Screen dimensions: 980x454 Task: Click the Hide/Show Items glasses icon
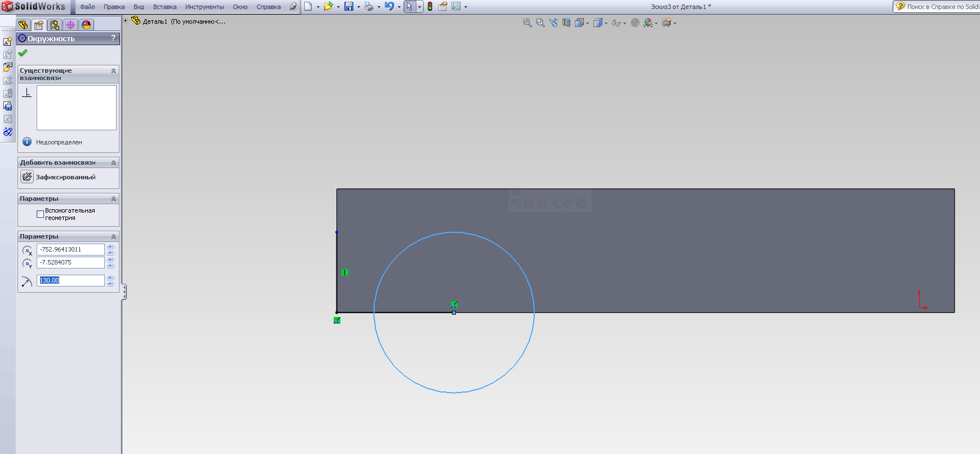616,23
